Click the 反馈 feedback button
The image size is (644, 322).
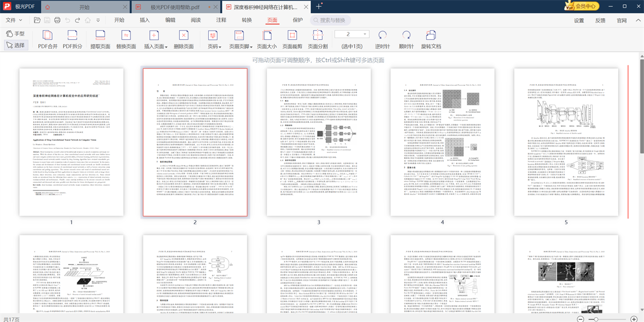600,20
